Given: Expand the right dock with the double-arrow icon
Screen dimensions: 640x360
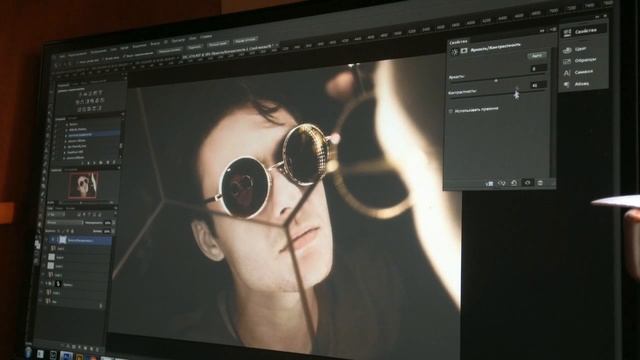Looking at the screenshot, I should pyautogui.click(x=598, y=17).
